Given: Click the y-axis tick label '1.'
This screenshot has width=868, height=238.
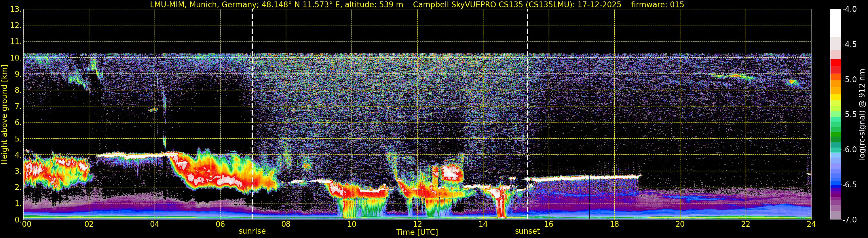Looking at the screenshot, I should pos(18,204).
